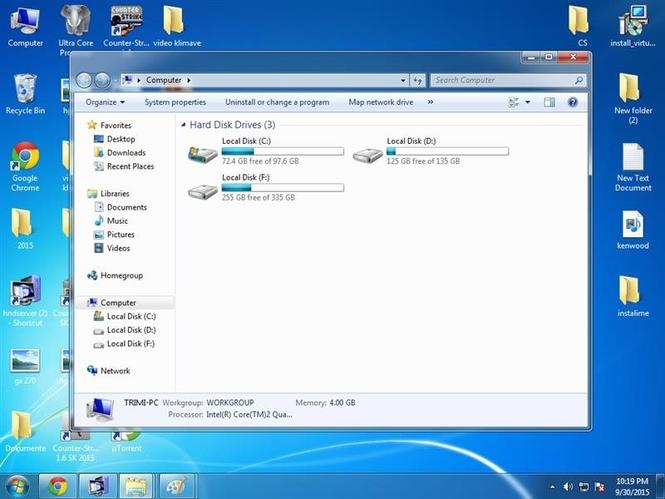Select the kenwood audio file
Image resolution: width=665 pixels, height=499 pixels.
click(x=633, y=230)
